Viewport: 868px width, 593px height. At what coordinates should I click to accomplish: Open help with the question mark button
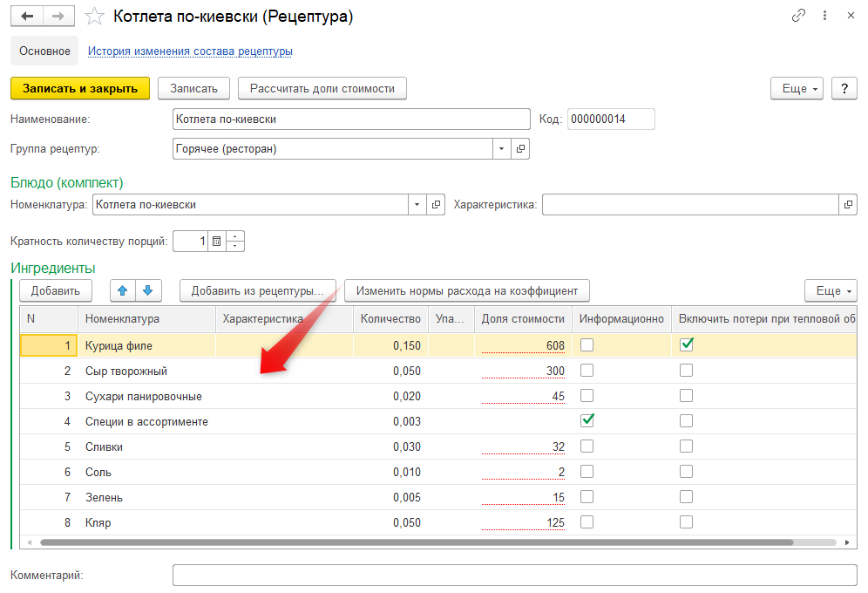pyautogui.click(x=844, y=89)
